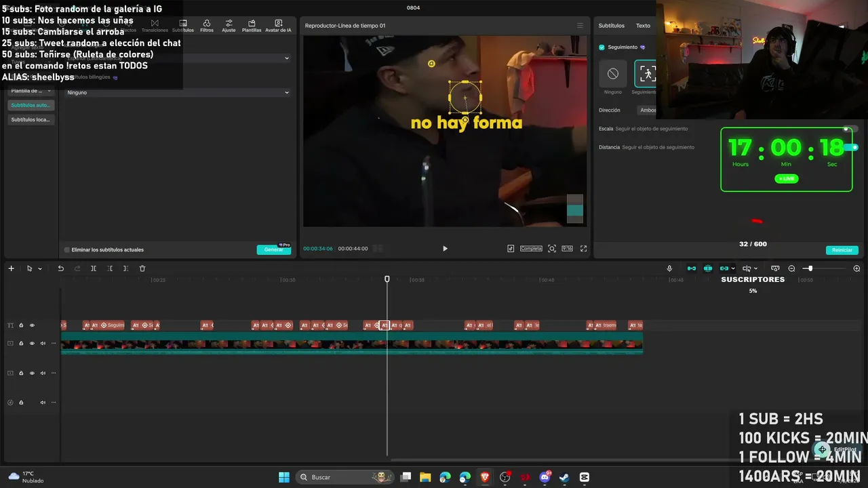Click the 9:16 aspect ratio button
The height and width of the screenshot is (488, 868).
(x=567, y=249)
